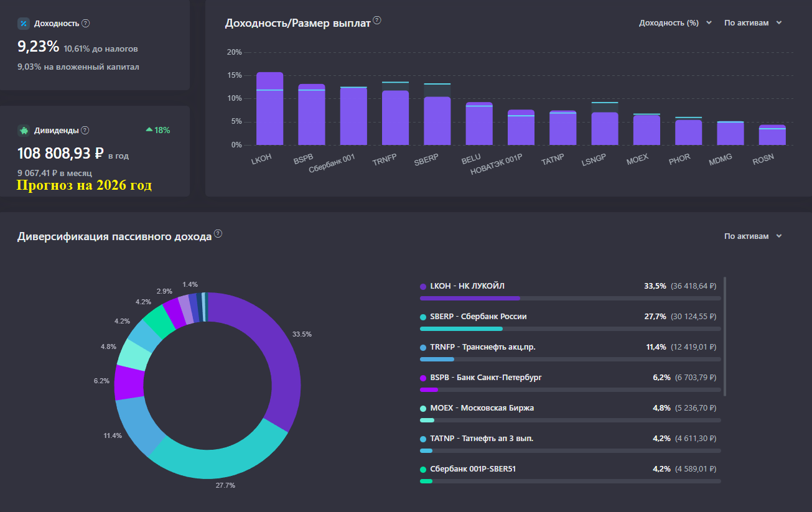Click the legend list scrollbar
812x512 pixels.
pyautogui.click(x=725, y=336)
